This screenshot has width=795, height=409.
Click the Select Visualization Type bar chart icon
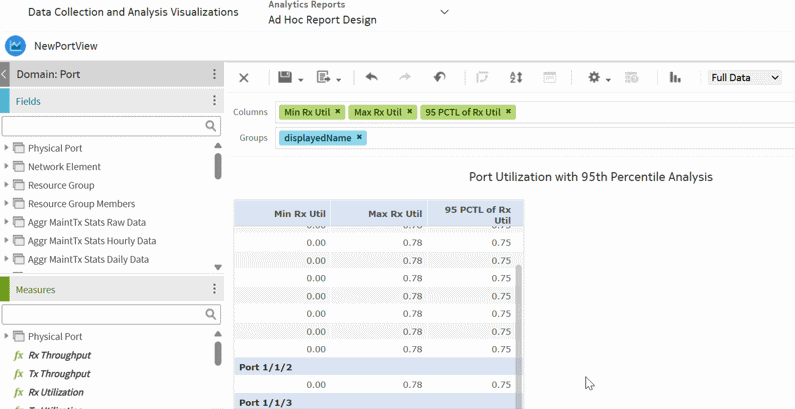[x=675, y=78]
